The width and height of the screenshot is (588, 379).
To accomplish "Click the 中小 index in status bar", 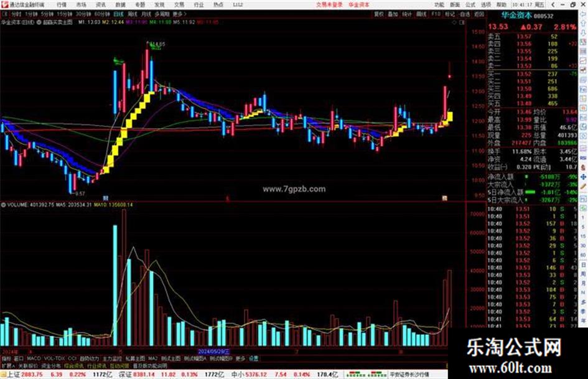I will 237,375.
